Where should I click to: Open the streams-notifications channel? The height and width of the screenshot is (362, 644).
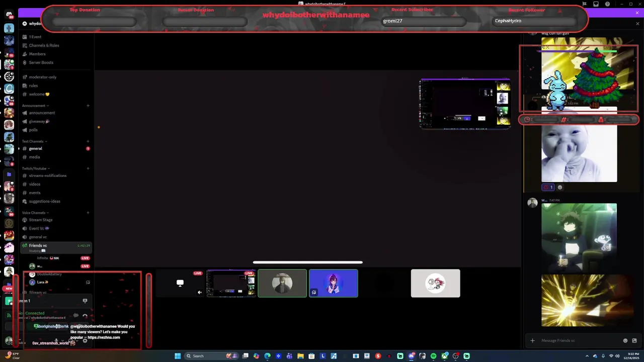47,175
